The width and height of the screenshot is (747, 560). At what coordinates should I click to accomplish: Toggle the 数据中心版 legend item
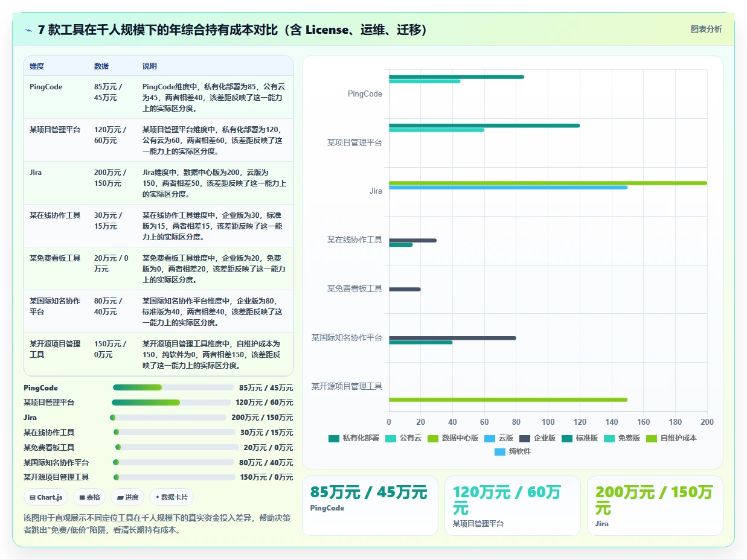(453, 438)
